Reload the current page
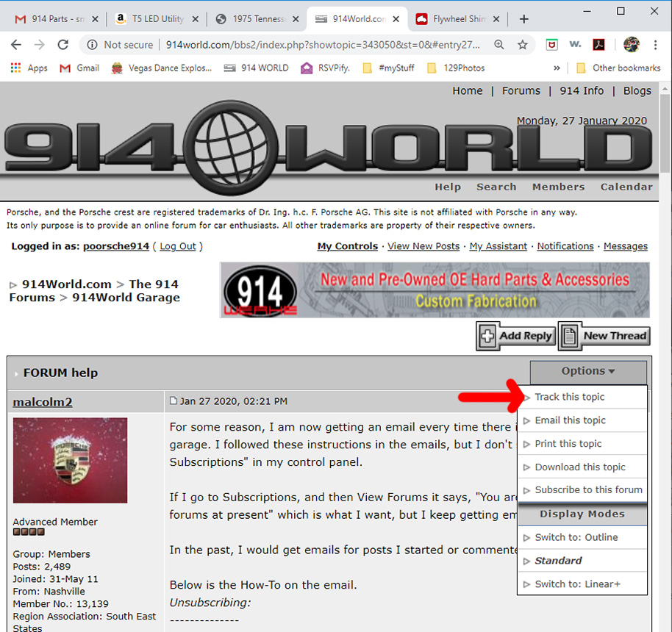The height and width of the screenshot is (632, 672). pyautogui.click(x=63, y=45)
